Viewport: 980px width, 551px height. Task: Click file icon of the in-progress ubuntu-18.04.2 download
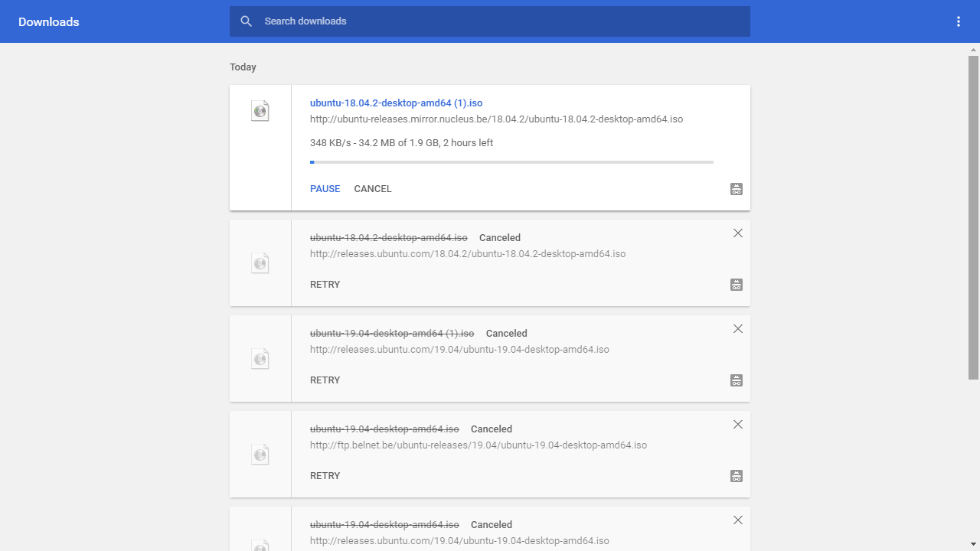pyautogui.click(x=260, y=112)
